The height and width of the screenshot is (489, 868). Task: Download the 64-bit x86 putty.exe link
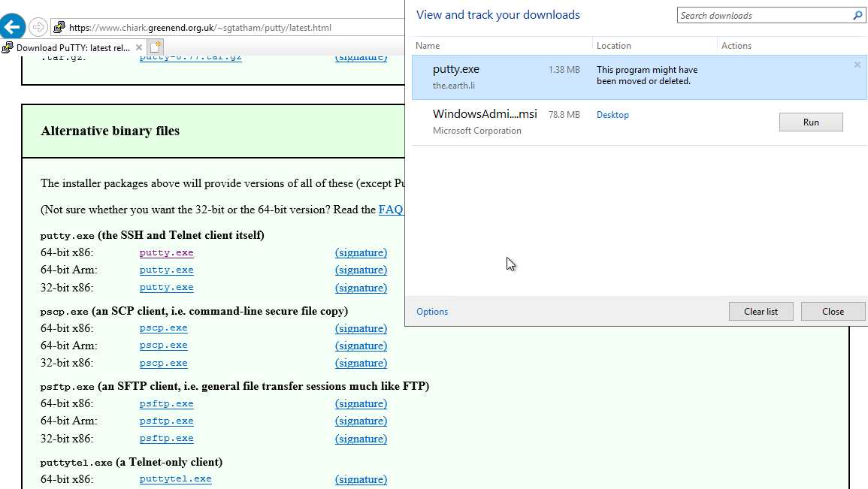point(166,253)
